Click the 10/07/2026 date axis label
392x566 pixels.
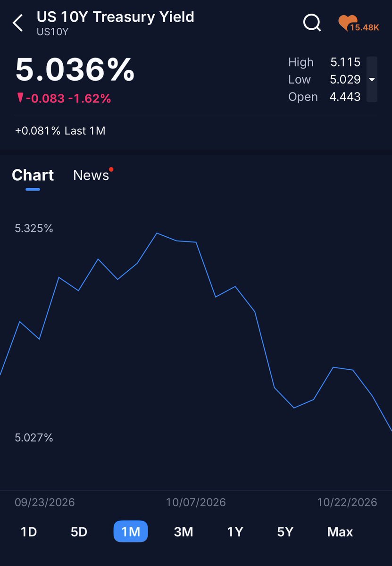[x=196, y=502]
